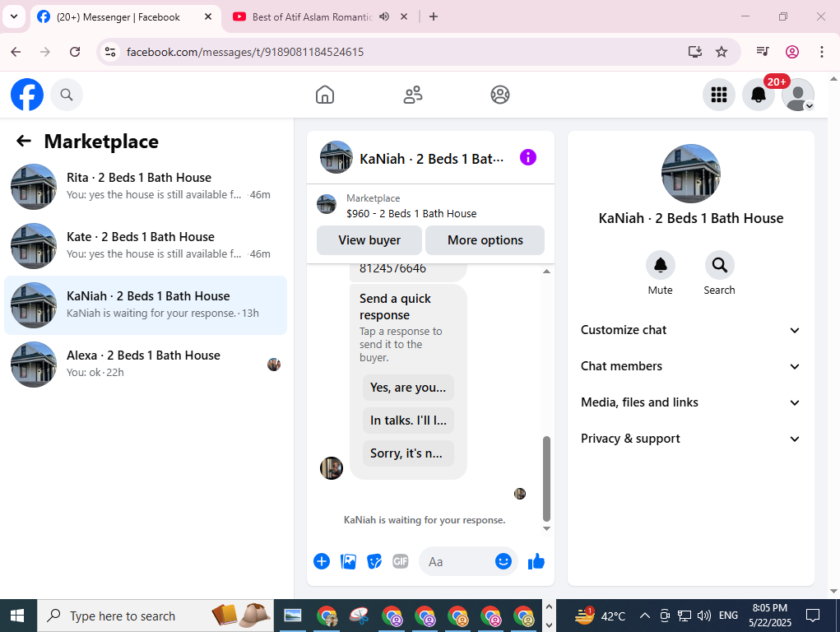This screenshot has width=840, height=632.
Task: Click View buyer button
Action: [369, 240]
